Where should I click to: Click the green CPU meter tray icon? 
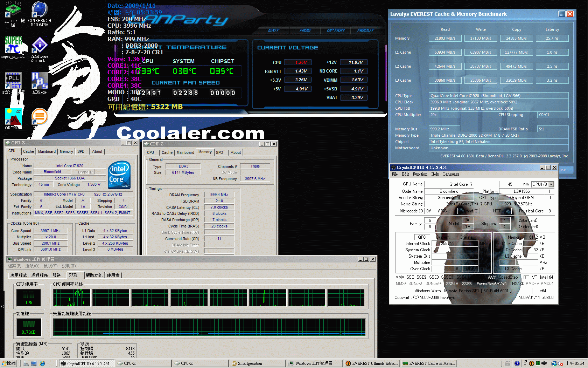(538, 363)
